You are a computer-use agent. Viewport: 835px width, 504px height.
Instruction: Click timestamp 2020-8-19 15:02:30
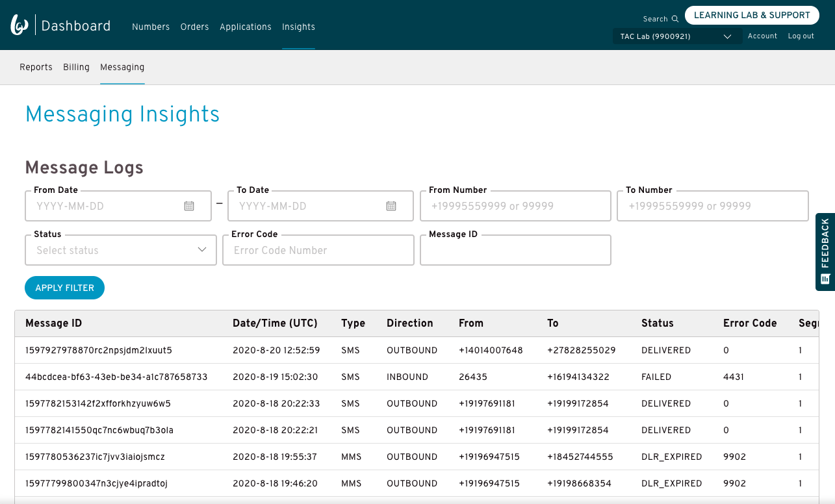coord(276,377)
